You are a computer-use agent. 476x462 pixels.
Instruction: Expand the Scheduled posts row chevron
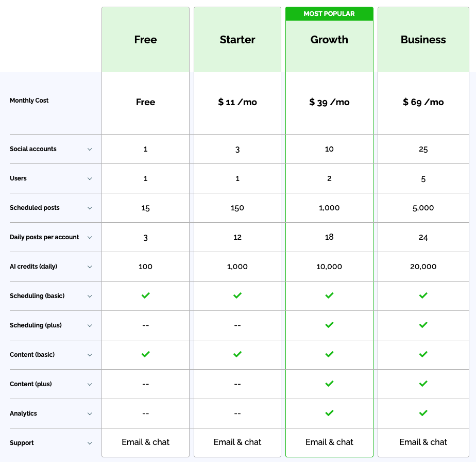90,208
